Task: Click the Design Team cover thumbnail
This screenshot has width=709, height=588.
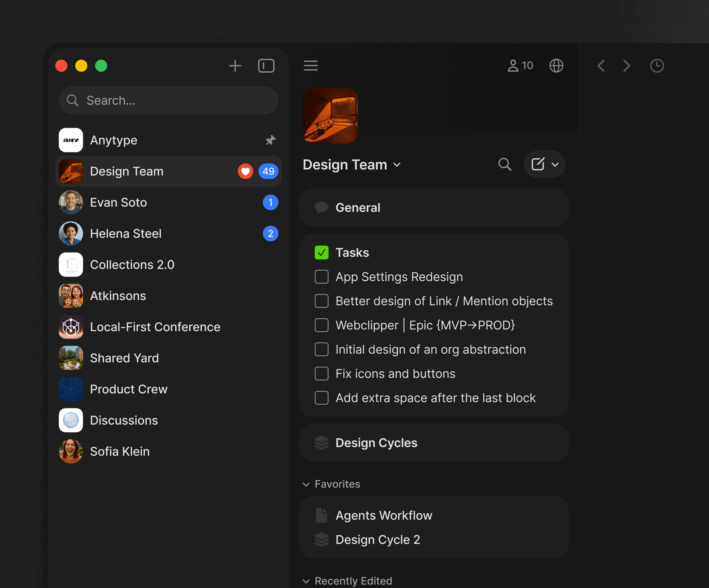Action: [330, 116]
